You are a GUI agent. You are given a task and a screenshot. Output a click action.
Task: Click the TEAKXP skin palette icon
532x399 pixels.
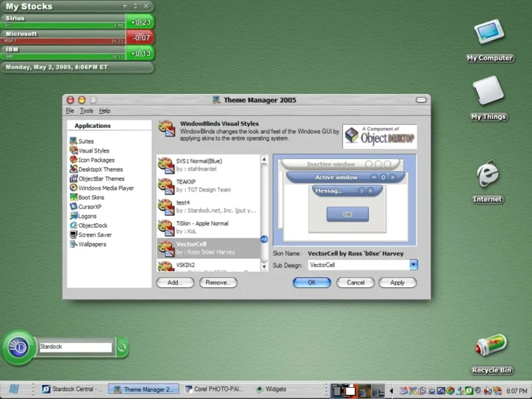tap(166, 186)
